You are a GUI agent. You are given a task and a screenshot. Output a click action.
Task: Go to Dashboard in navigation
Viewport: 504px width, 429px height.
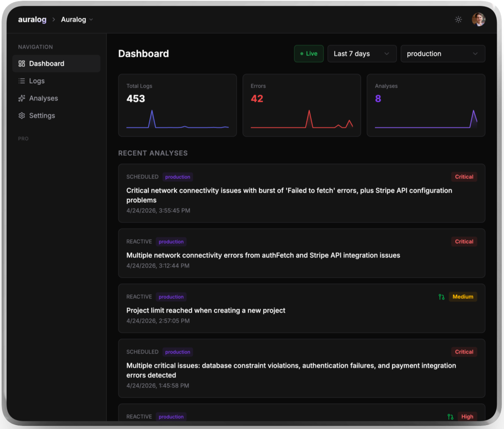click(x=56, y=63)
